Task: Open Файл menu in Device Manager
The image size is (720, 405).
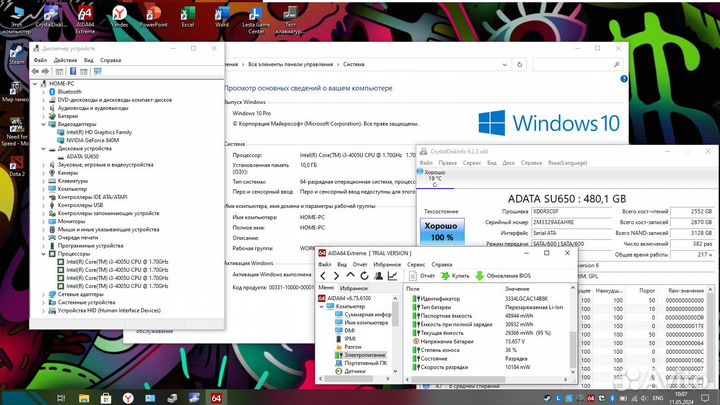Action: (x=40, y=60)
